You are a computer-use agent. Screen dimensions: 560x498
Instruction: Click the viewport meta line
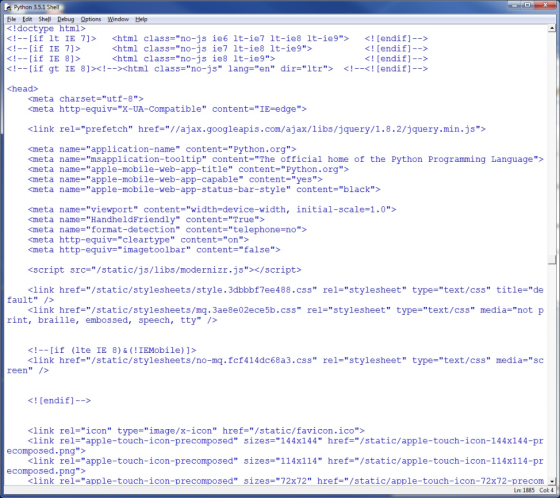[212, 209]
